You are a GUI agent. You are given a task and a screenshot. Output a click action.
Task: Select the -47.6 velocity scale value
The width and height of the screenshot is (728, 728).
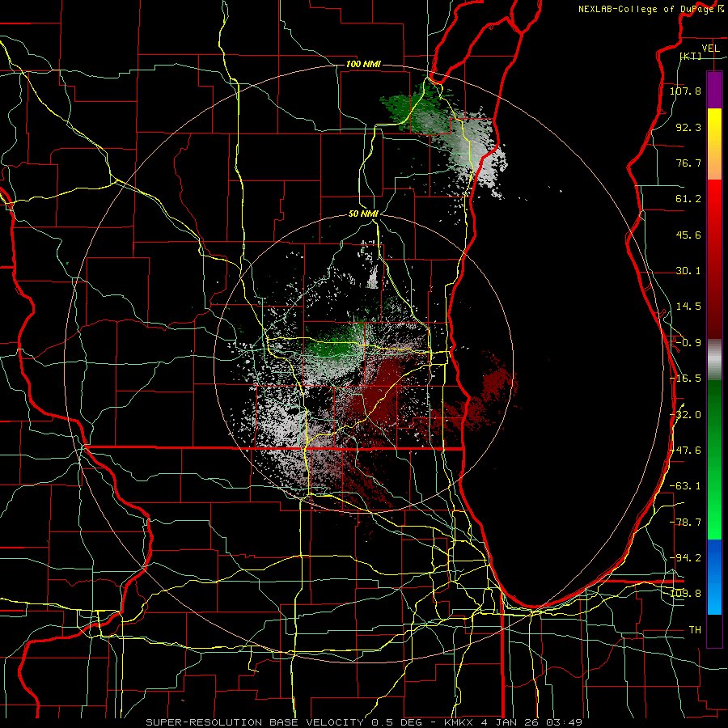685,451
